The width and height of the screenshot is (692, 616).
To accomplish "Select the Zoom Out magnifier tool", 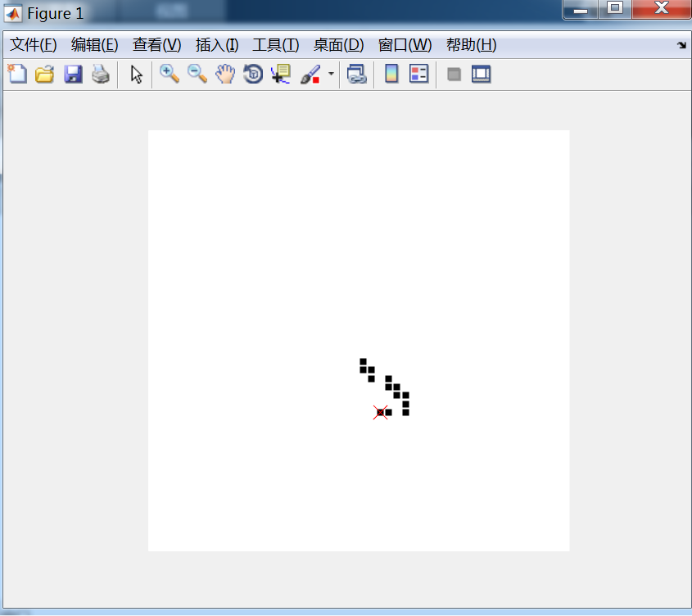I will point(197,74).
